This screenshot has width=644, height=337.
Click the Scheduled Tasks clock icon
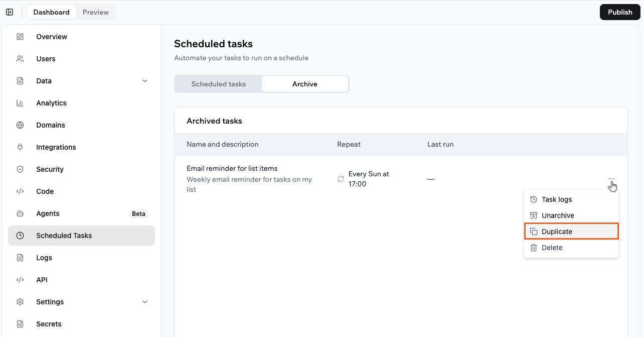(x=20, y=235)
